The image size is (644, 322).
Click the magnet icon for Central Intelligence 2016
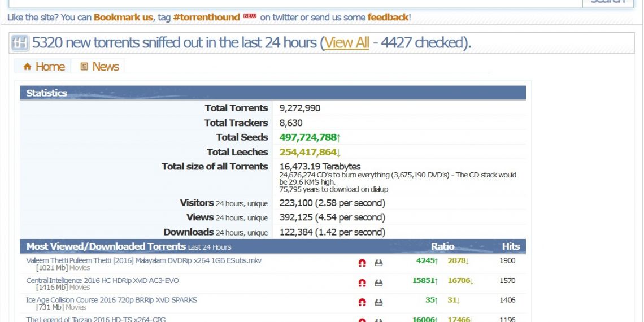pos(362,282)
